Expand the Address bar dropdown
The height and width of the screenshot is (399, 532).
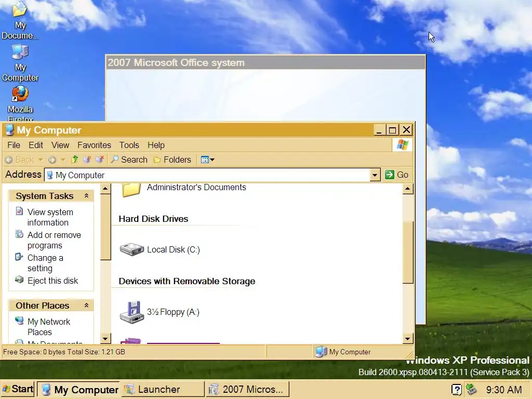point(375,175)
